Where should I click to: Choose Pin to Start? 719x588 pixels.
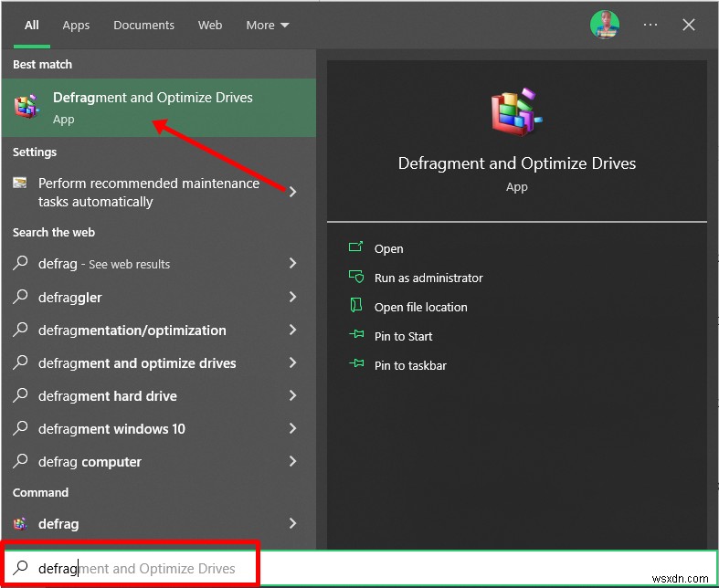pyautogui.click(x=403, y=336)
